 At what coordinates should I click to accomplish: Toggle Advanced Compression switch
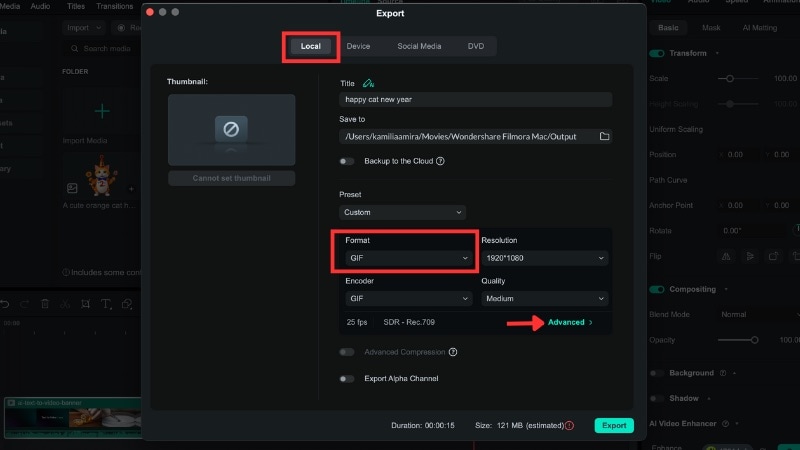(346, 352)
